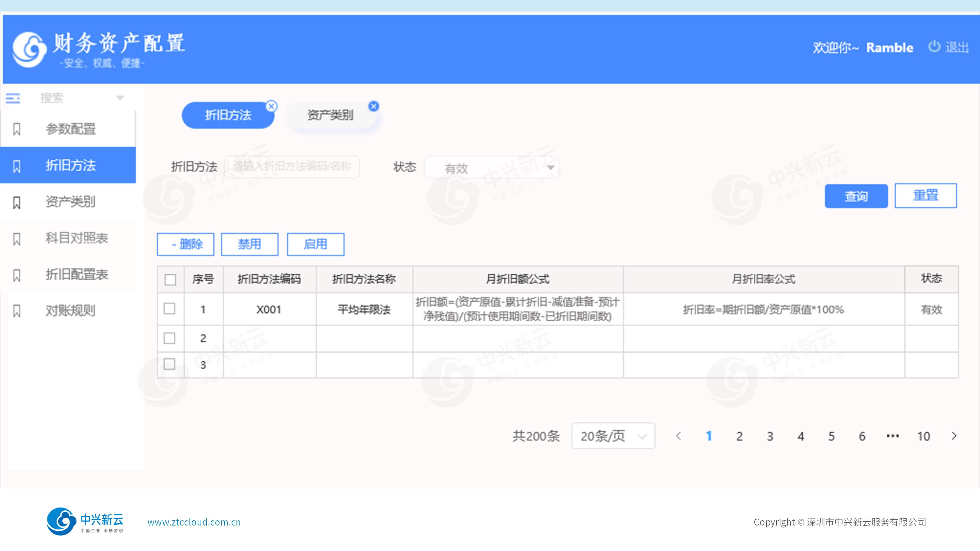Go to page 10 in pagination
980x551 pixels.
[x=923, y=436]
